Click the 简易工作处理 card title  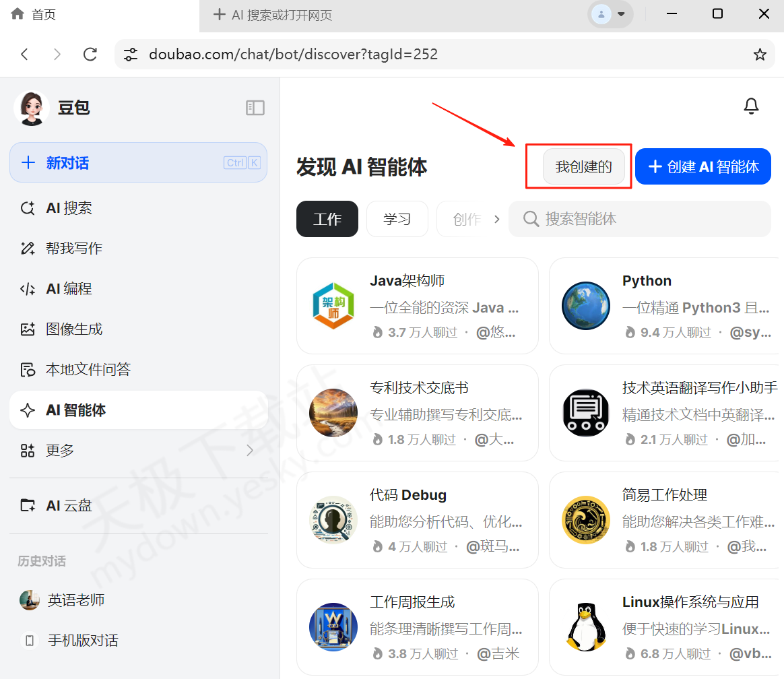(x=665, y=494)
